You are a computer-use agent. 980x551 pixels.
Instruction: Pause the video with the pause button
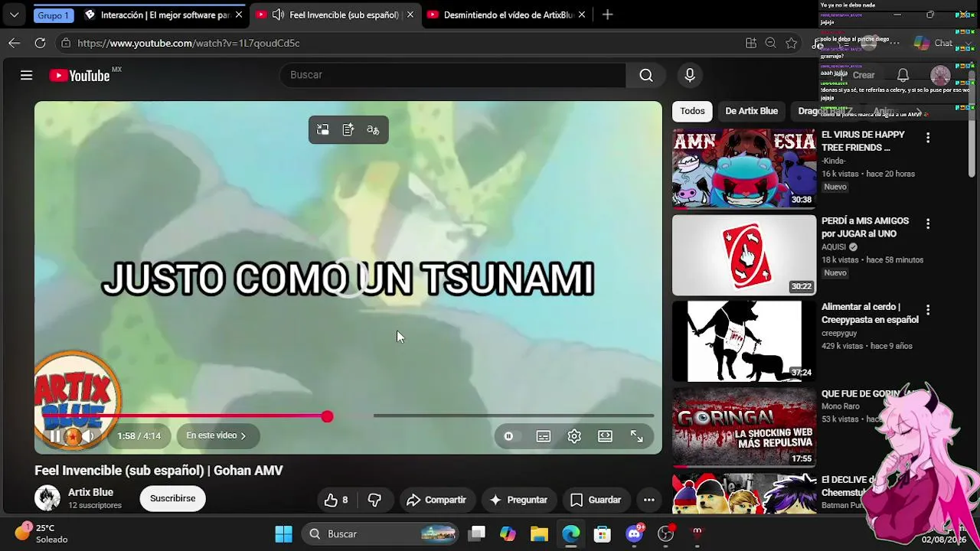[55, 436]
